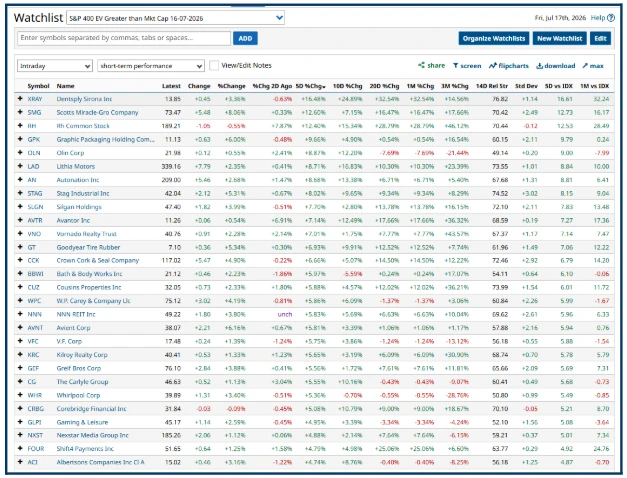Image resolution: width=627 pixels, height=478 pixels.
Task: Open the watchlist selector dropdown
Action: pos(176,18)
